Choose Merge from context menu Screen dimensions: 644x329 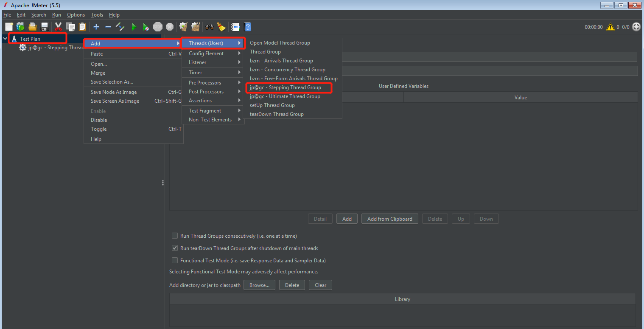coord(133,73)
